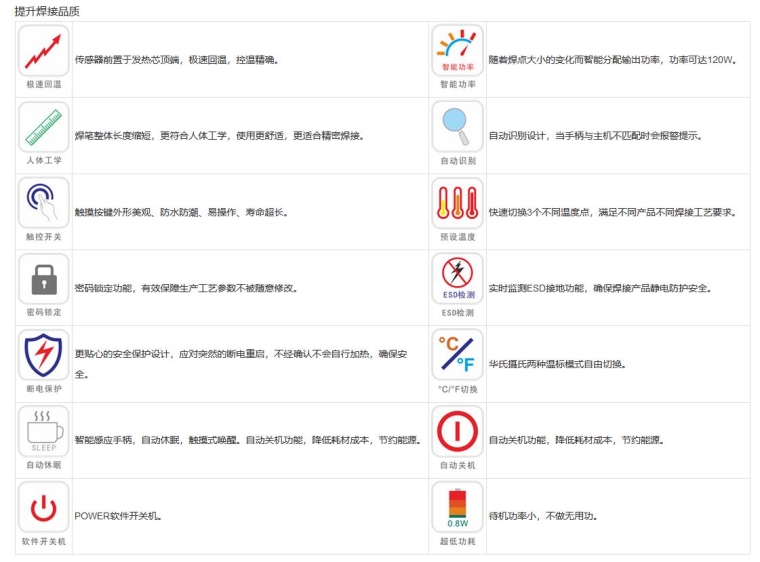Click the 密码锁定 caption
Screen dimensions: 760x562
[44, 312]
